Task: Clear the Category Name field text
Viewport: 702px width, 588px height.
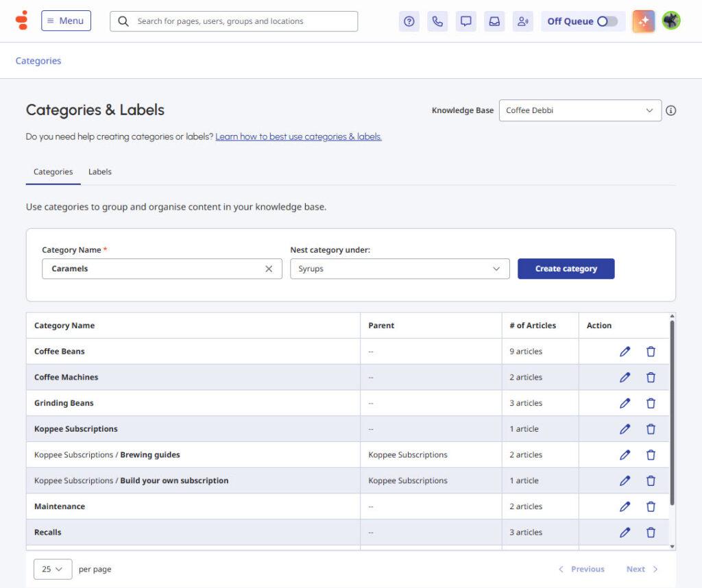Action: coord(269,269)
